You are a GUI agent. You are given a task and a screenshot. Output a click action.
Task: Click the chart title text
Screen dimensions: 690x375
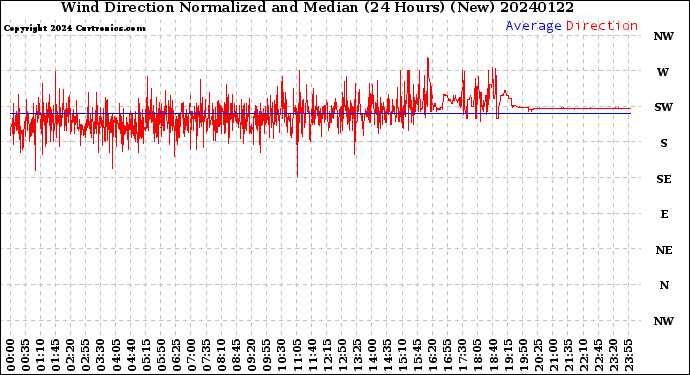[317, 7]
